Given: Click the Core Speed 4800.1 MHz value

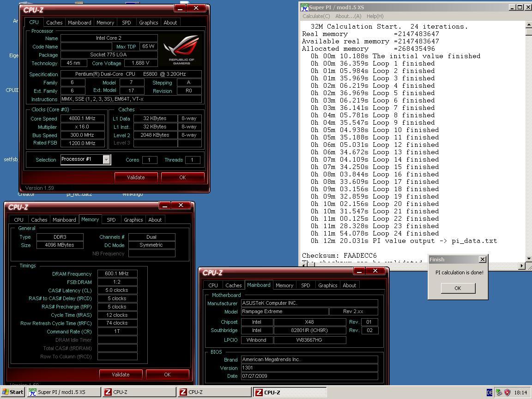Looking at the screenshot, I should point(83,118).
